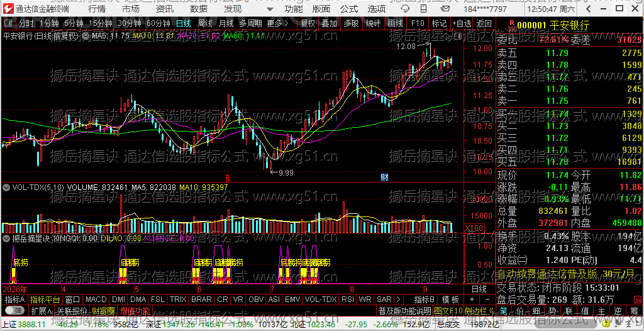The image size is (644, 331).
Task: Click the R300 badge next to 000001
Action: point(511,26)
